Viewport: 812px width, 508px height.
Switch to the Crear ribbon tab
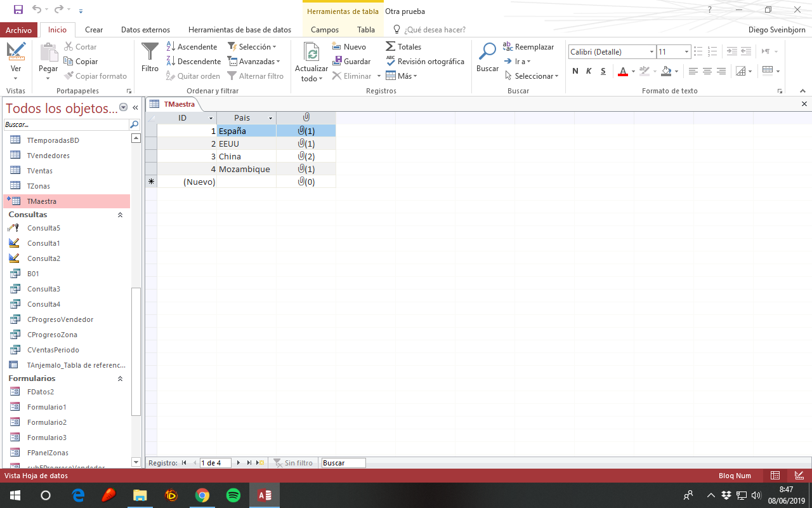94,30
